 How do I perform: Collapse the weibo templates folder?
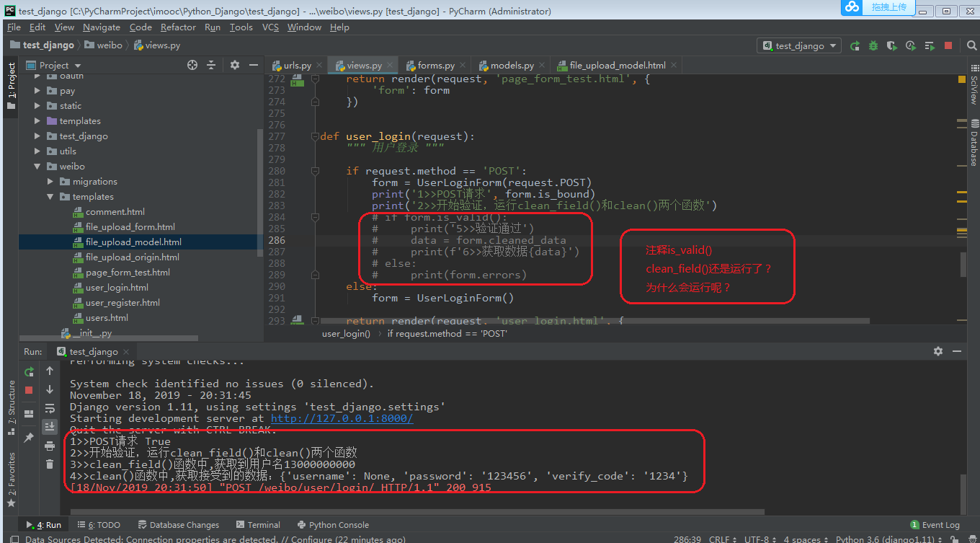click(x=50, y=197)
